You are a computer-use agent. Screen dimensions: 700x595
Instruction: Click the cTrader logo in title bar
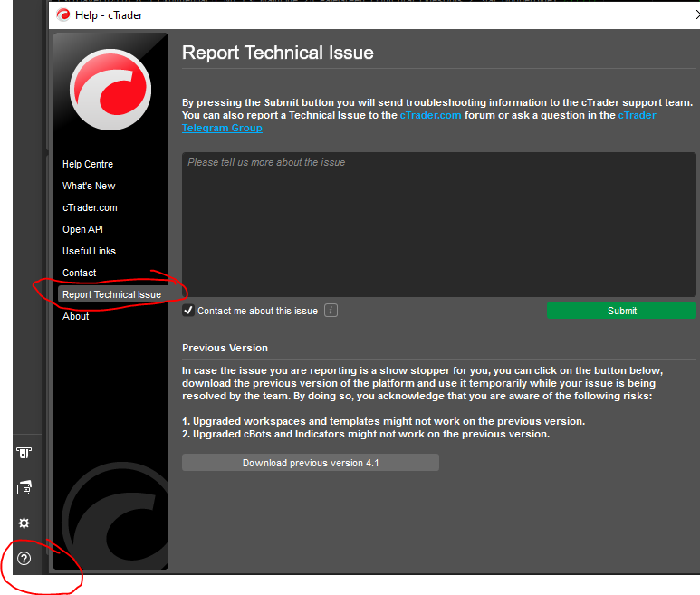[x=63, y=14]
